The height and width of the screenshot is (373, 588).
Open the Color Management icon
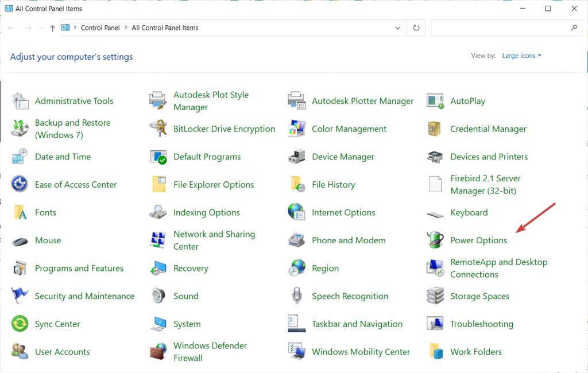tap(297, 129)
